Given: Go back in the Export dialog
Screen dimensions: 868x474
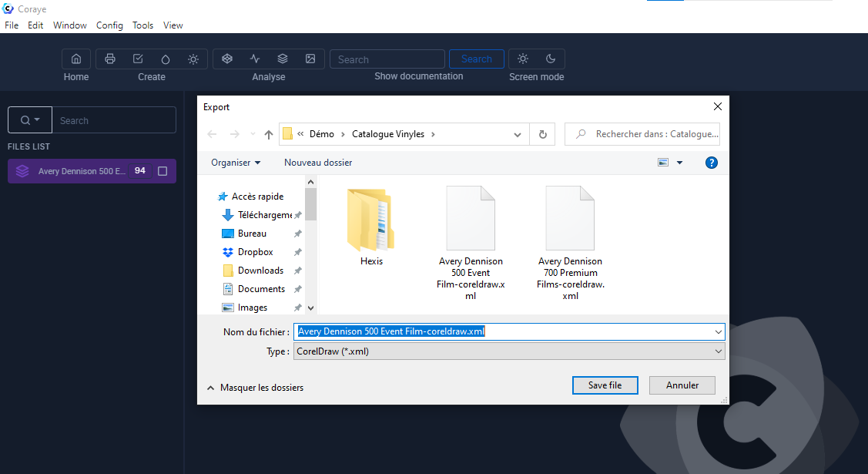Looking at the screenshot, I should [212, 134].
